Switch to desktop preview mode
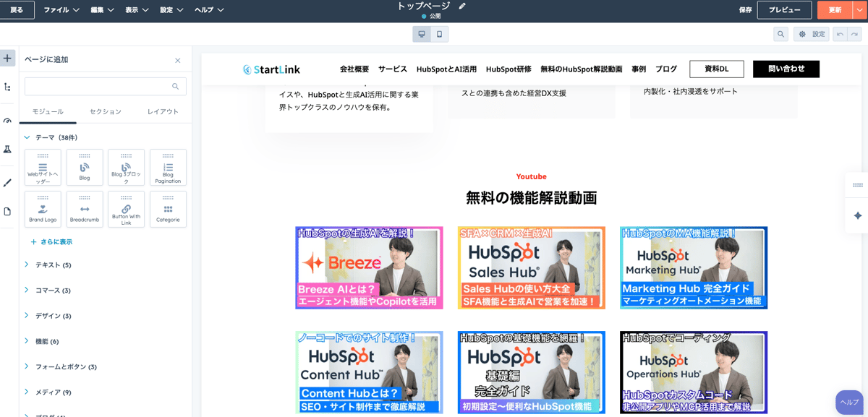This screenshot has width=868, height=417. [422, 34]
